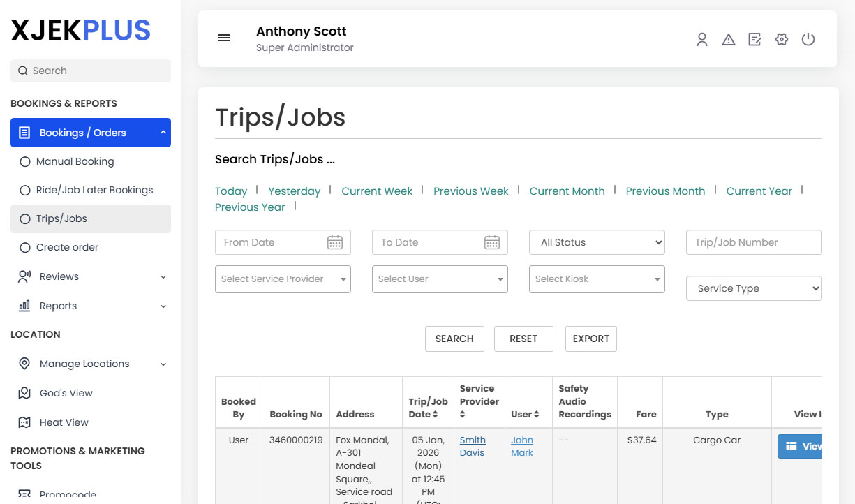855x504 pixels.
Task: Click the power logout icon
Action: (x=808, y=40)
